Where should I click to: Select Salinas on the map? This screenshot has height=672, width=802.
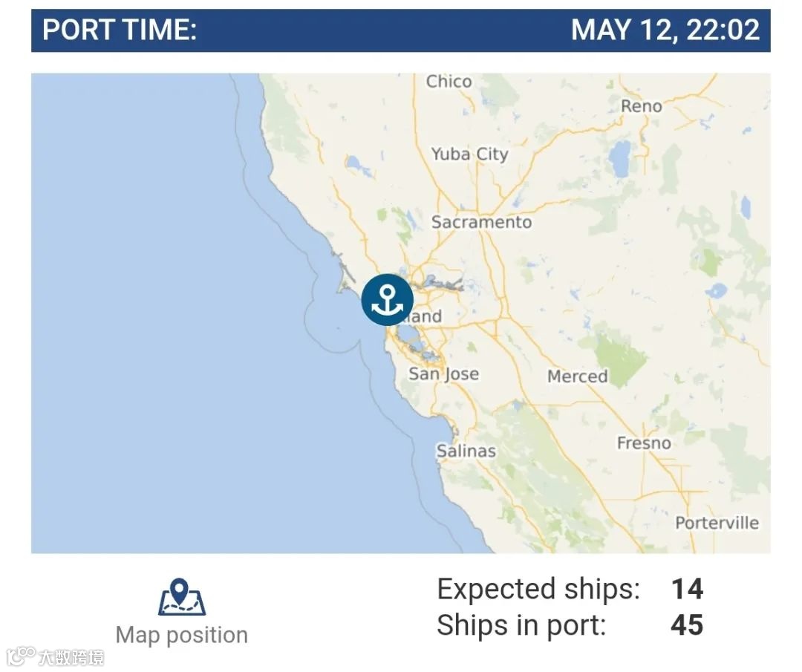pos(466,451)
